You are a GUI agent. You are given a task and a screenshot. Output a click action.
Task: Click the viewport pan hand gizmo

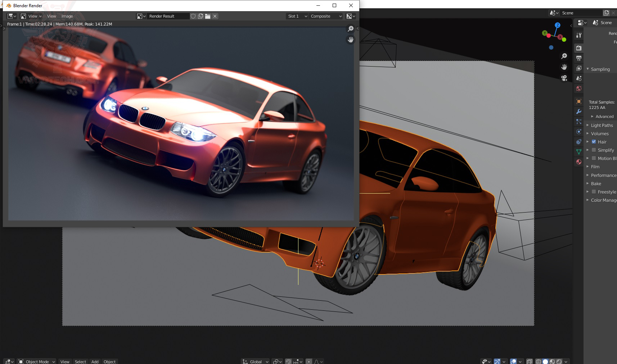point(564,67)
